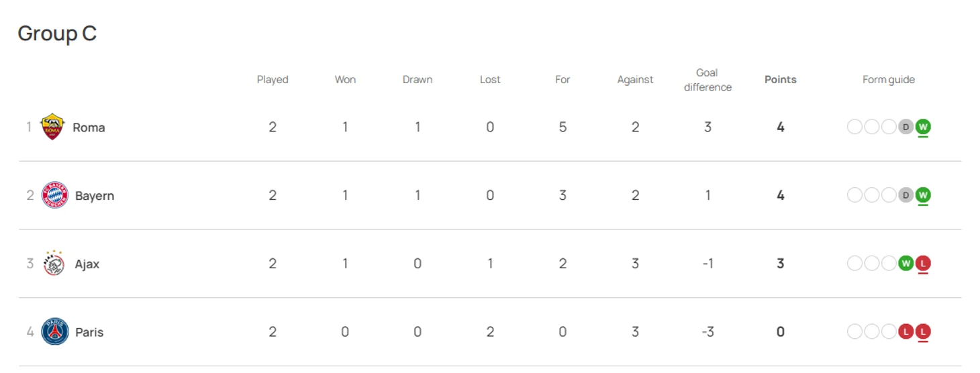Click the Paris club crest
980x373 pixels.
click(55, 332)
